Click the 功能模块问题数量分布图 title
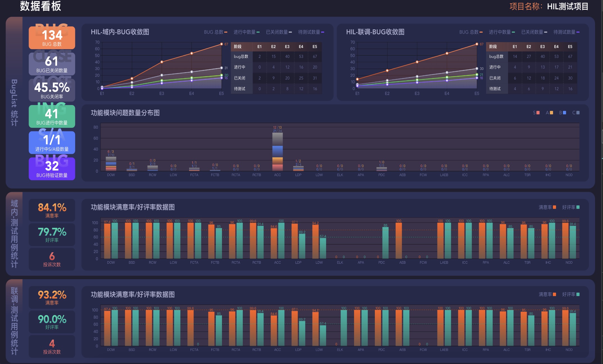The height and width of the screenshot is (364, 603). (125, 113)
